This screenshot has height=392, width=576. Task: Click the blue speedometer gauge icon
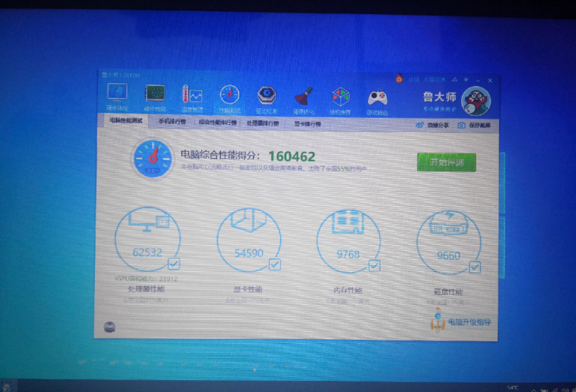pos(153,159)
